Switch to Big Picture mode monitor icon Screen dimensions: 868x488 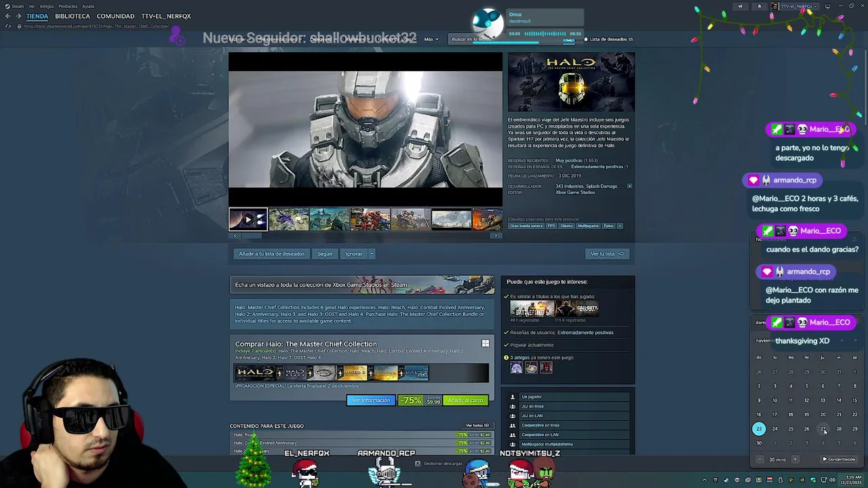coord(827,6)
